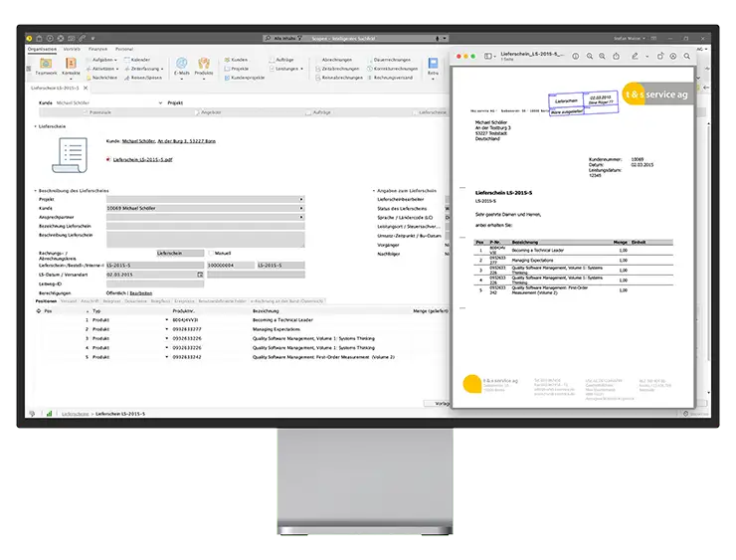Click the E-Mails globe icon
Image resolution: width=736 pixels, height=560 pixels.
[181, 64]
